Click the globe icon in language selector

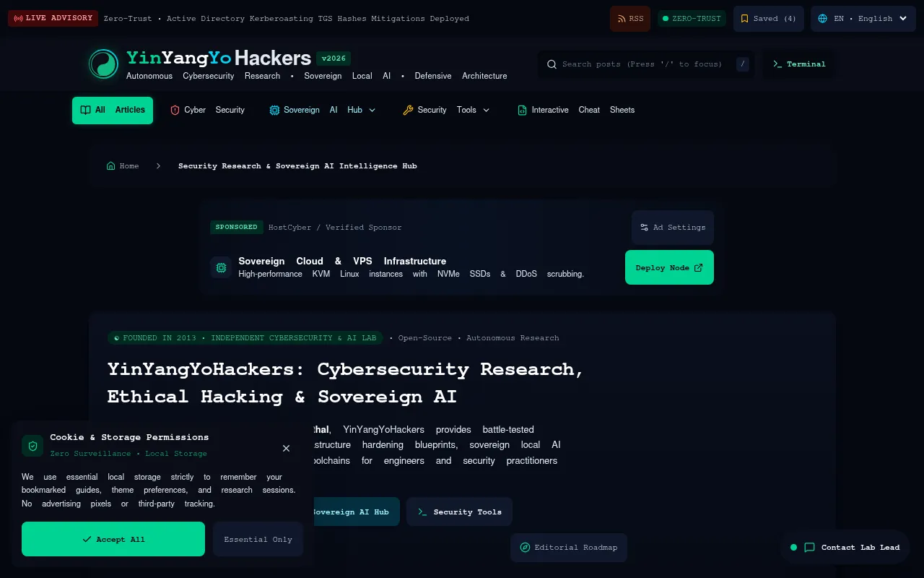coord(822,19)
